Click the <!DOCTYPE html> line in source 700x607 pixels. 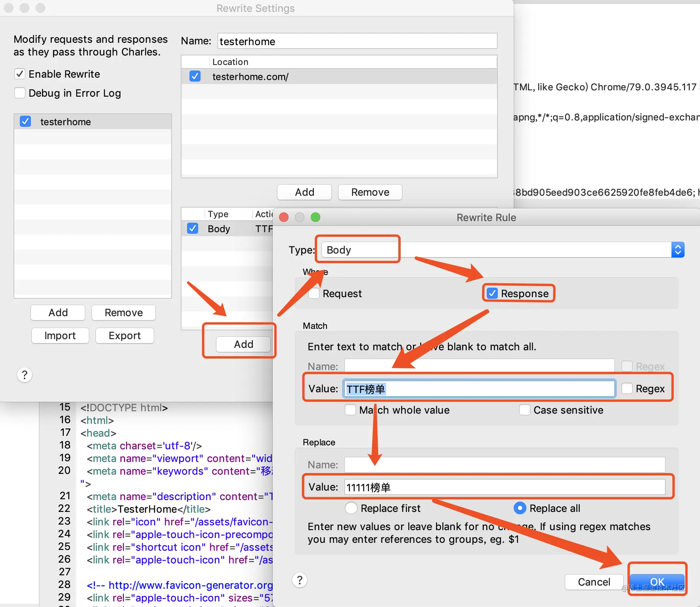[124, 408]
